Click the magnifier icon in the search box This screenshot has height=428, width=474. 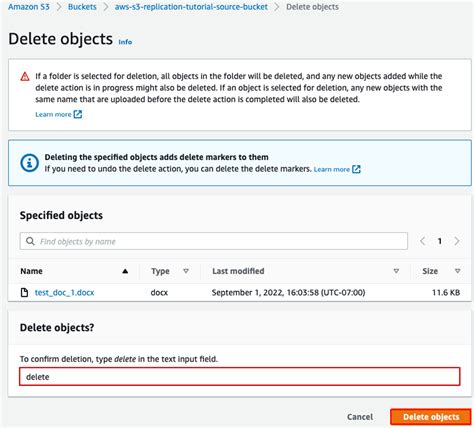pyautogui.click(x=30, y=241)
